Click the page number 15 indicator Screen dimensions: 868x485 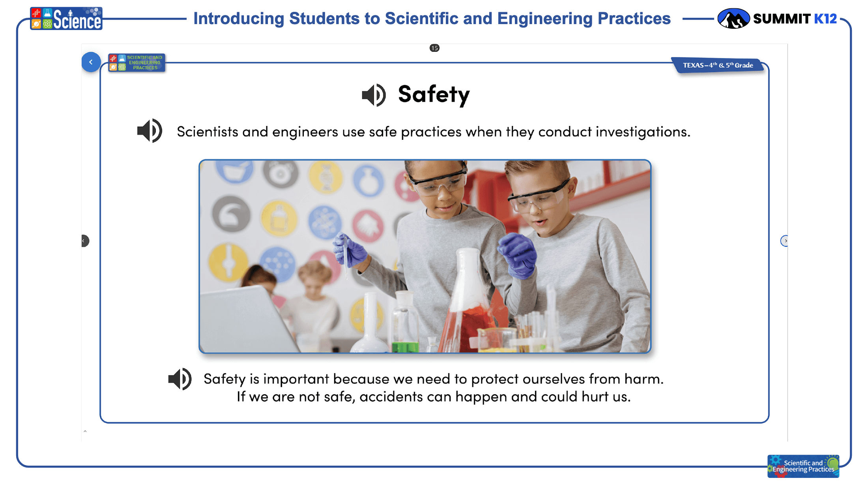(x=434, y=48)
